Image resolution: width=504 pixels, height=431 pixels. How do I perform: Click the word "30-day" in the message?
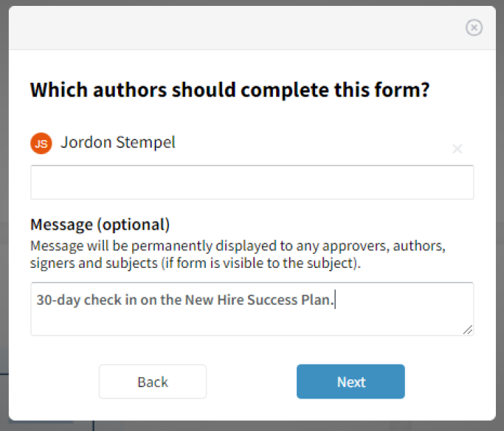click(x=58, y=300)
